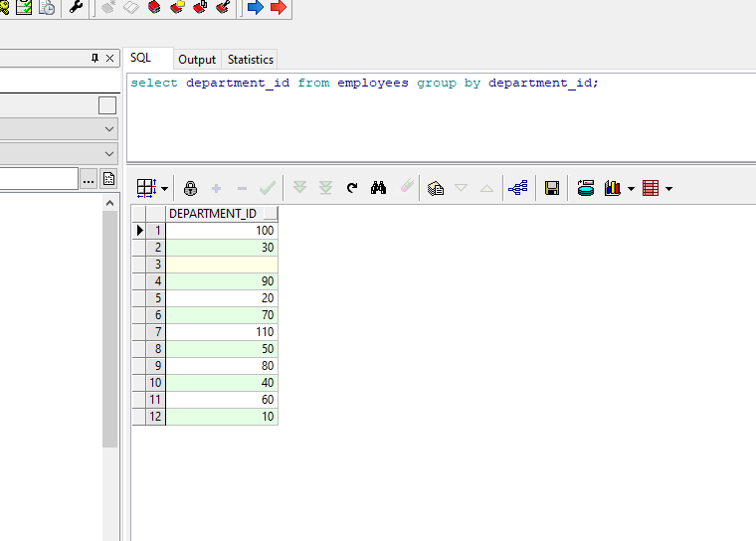
Task: Click the padlock edit data icon
Action: tap(190, 188)
